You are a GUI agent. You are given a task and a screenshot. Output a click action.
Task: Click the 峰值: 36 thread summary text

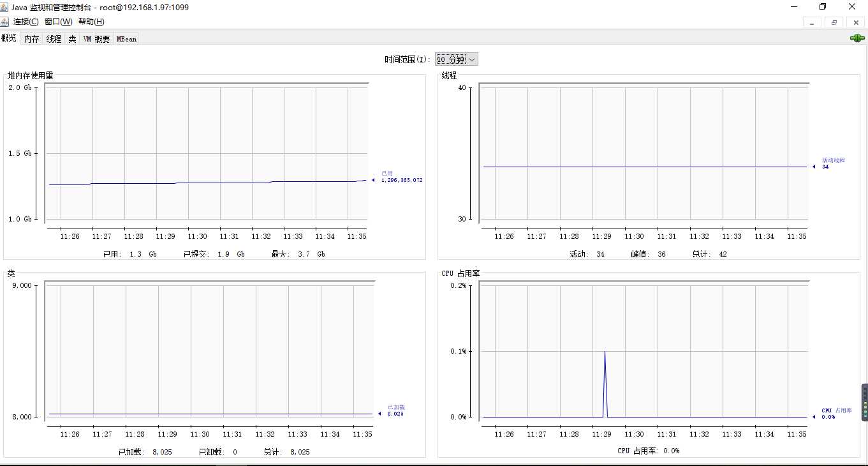pos(647,254)
